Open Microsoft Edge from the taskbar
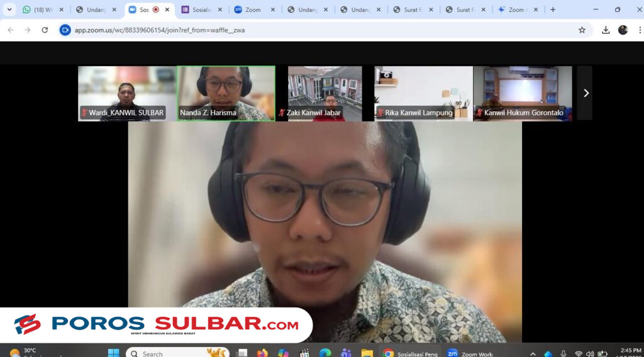The width and height of the screenshot is (644, 357). 325,353
